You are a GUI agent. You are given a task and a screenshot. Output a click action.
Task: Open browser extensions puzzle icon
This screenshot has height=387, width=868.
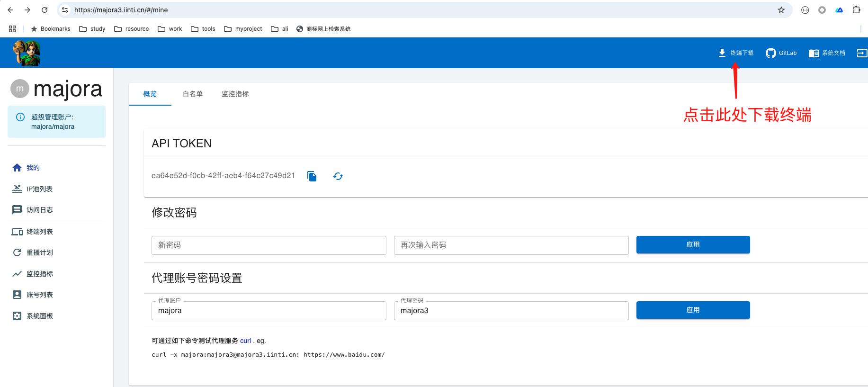pyautogui.click(x=856, y=10)
